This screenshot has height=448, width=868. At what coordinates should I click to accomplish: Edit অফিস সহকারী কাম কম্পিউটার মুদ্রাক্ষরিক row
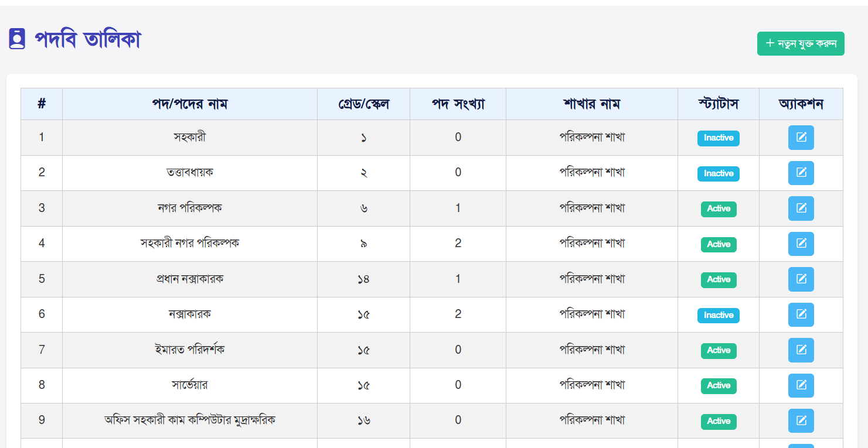(x=801, y=420)
